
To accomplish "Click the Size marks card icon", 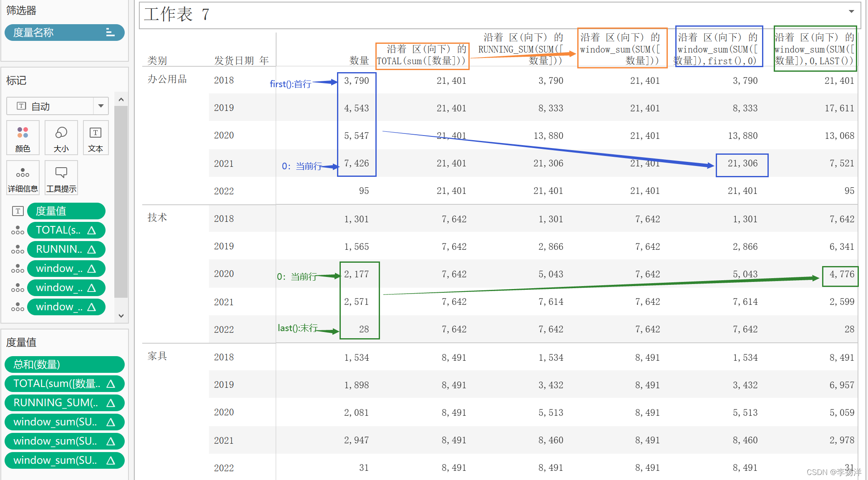I will click(x=61, y=133).
